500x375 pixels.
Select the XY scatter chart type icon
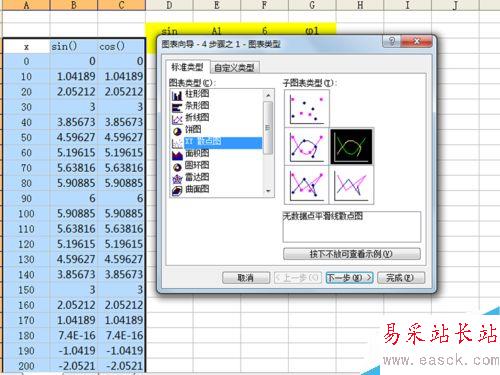(177, 143)
